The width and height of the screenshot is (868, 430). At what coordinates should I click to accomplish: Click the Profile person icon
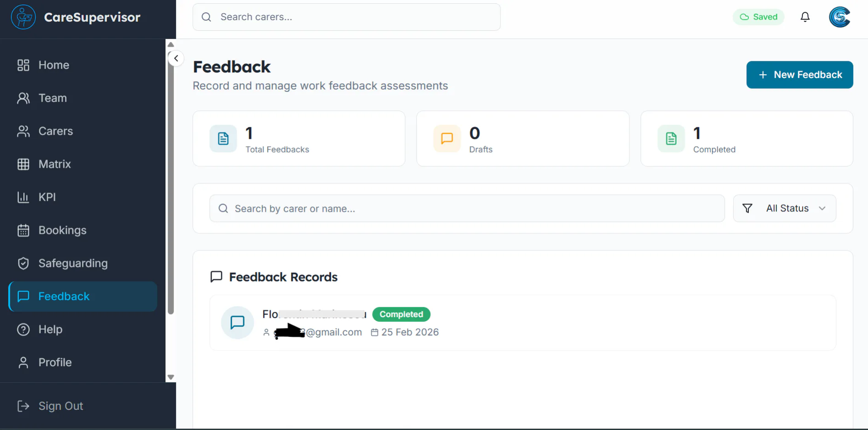point(23,362)
